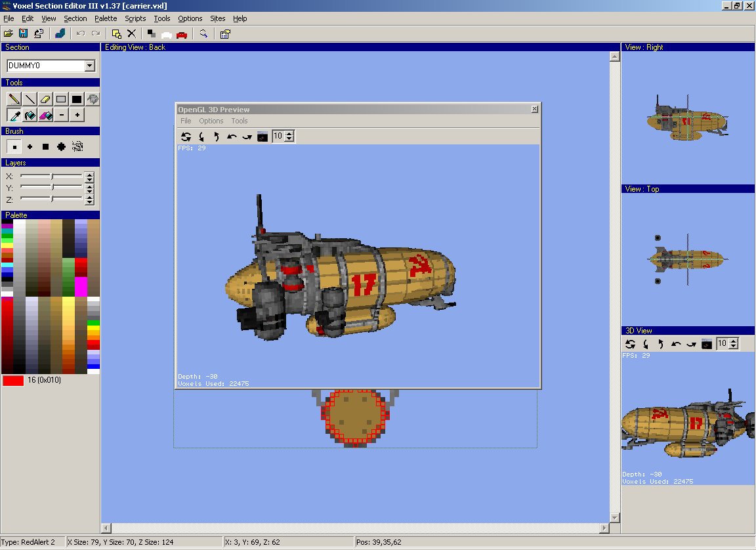This screenshot has width=756, height=550.
Task: Open the Tools menu in OpenGL 3D Preview
Action: pyautogui.click(x=239, y=121)
